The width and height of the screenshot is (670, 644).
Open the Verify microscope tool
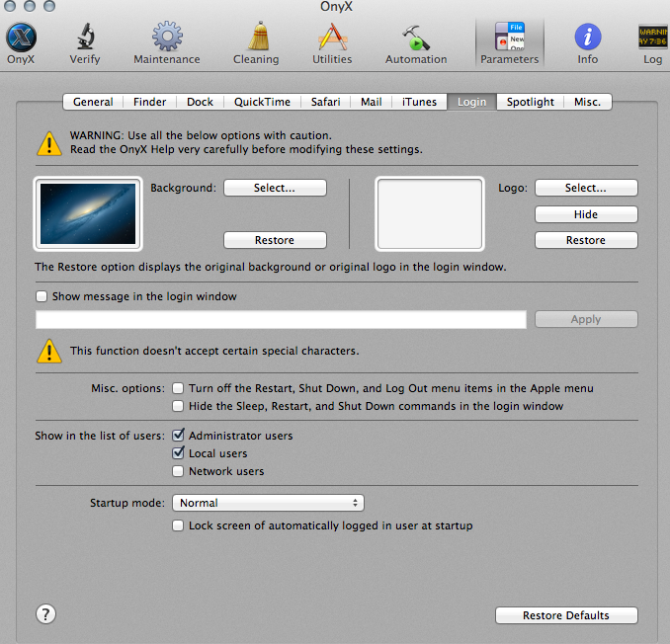pos(85,42)
